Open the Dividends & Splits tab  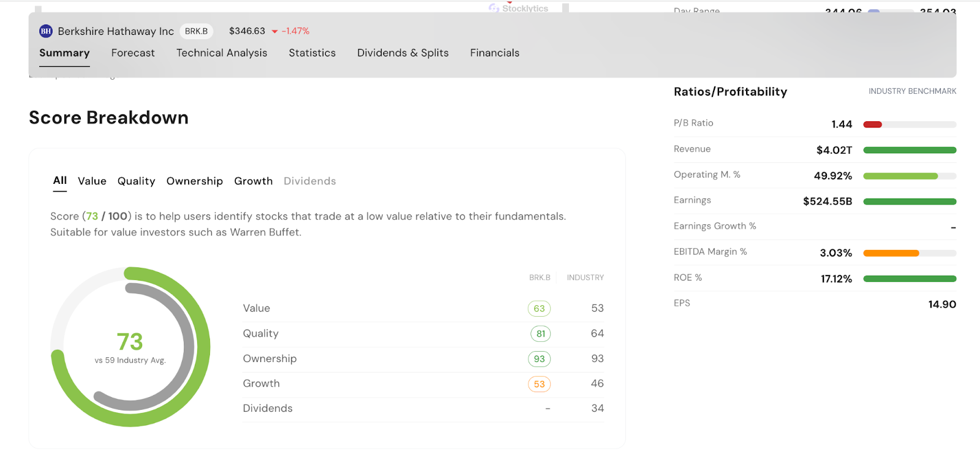(x=403, y=53)
